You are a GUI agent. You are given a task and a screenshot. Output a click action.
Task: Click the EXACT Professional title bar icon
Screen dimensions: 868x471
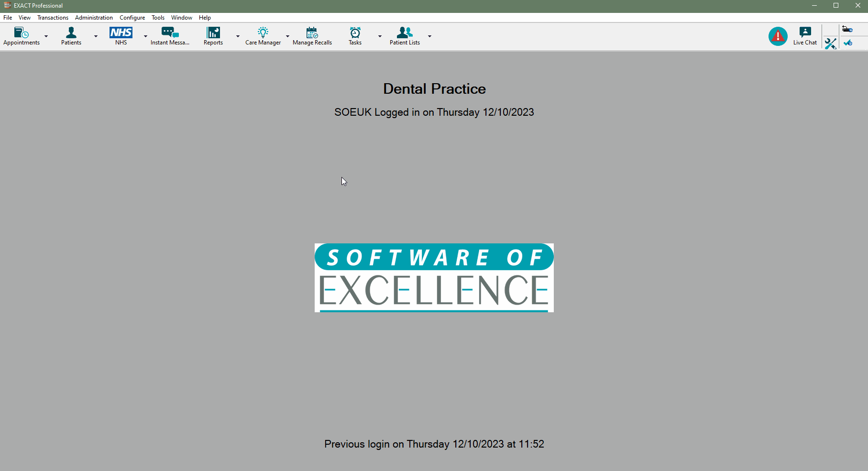pyautogui.click(x=7, y=5)
